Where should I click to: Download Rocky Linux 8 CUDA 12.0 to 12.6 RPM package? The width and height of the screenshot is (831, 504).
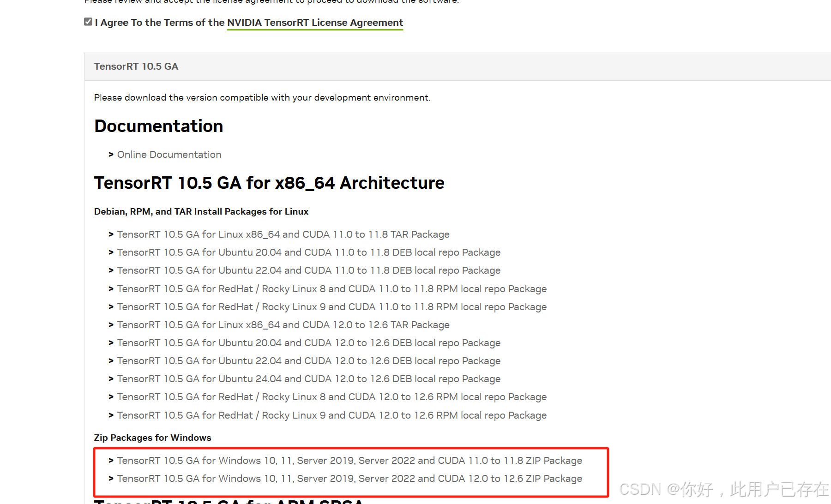331,397
